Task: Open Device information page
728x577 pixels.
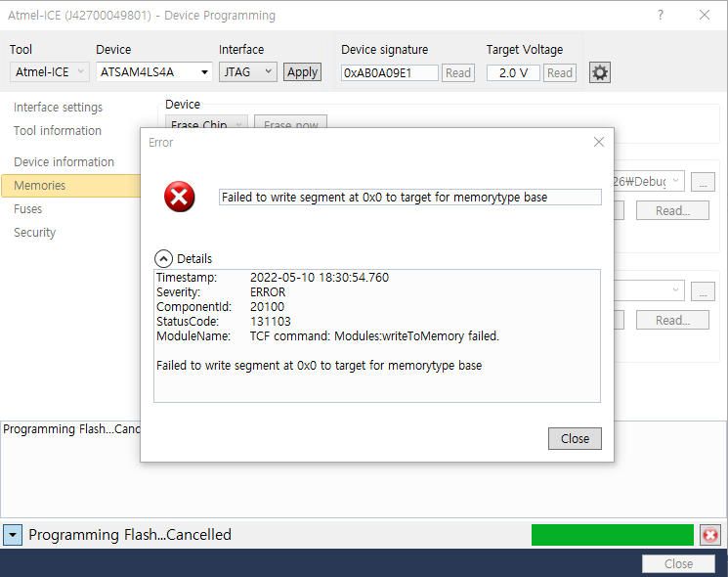Action: pos(64,161)
